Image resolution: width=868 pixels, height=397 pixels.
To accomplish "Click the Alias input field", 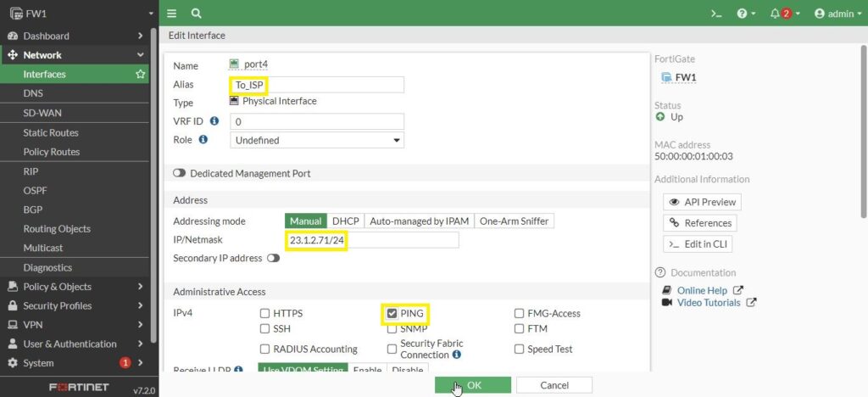I will pyautogui.click(x=317, y=84).
